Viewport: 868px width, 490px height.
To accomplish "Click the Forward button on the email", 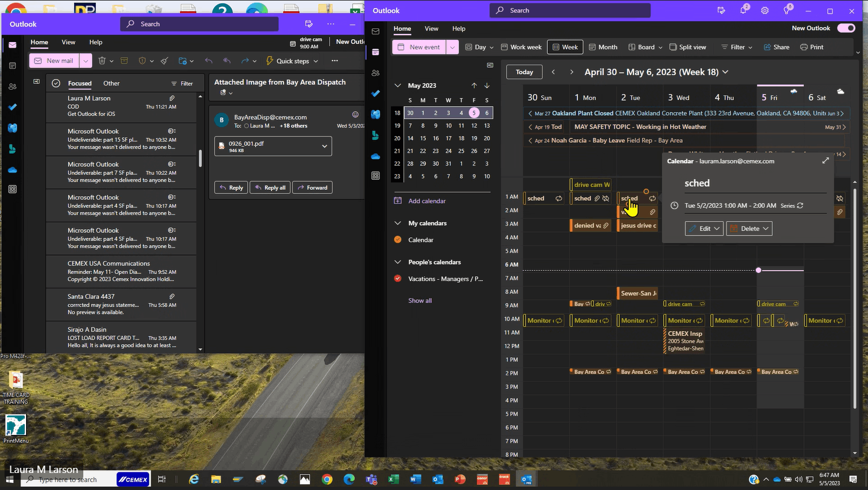I will (312, 188).
